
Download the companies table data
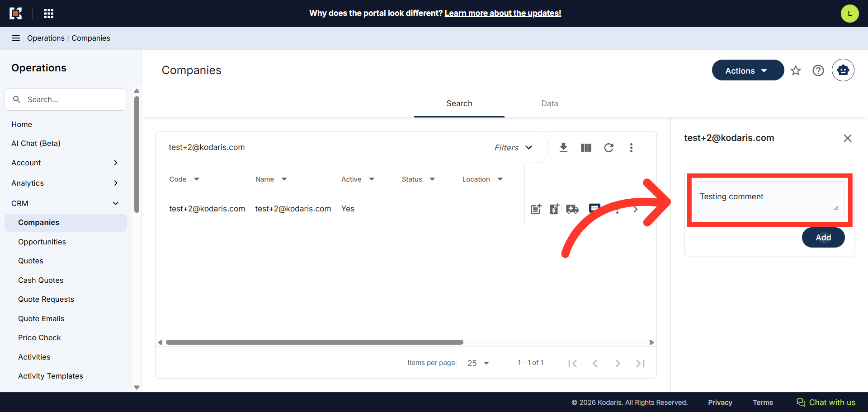point(563,148)
